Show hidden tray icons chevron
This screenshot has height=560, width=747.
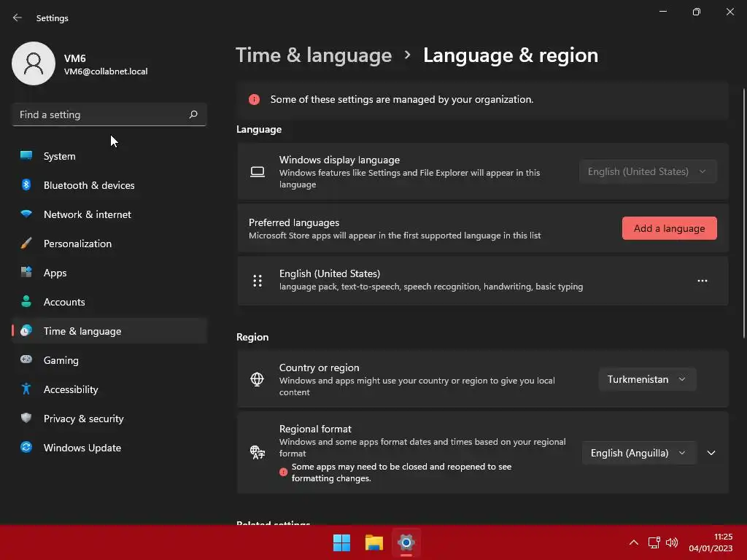coord(634,542)
